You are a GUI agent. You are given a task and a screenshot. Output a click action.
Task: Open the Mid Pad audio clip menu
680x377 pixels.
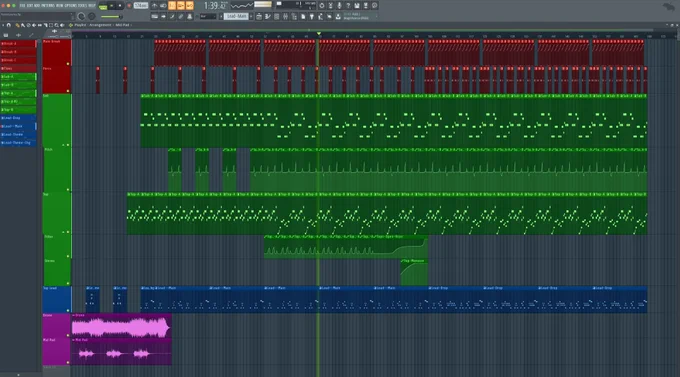74,340
